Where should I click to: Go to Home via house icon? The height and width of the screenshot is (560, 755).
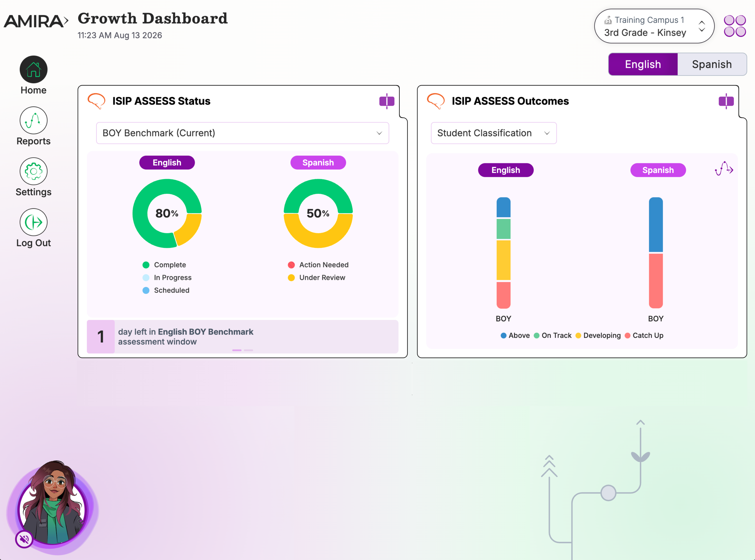click(33, 69)
